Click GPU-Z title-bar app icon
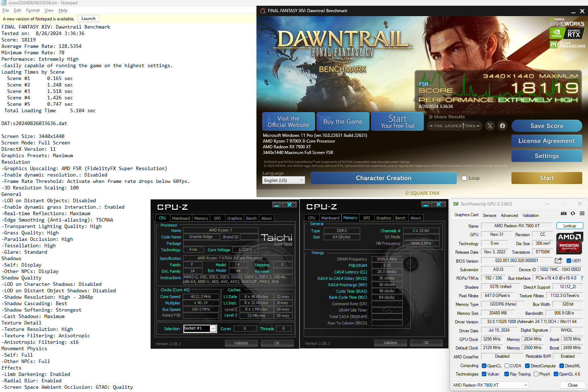The image size is (588, 392). [456, 204]
